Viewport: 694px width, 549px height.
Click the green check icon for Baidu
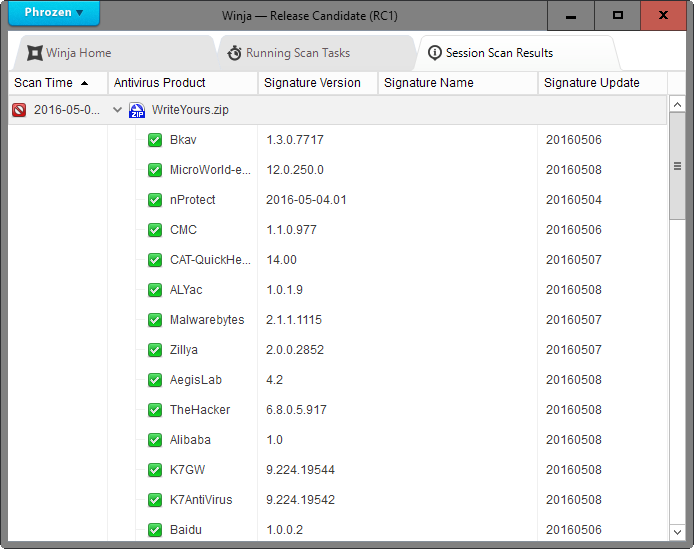(155, 530)
